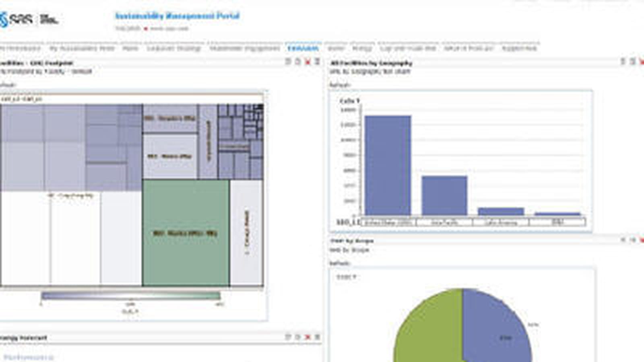Click the United States axis label under the bar chart
Screen dimensions: 644x362
(x=388, y=222)
